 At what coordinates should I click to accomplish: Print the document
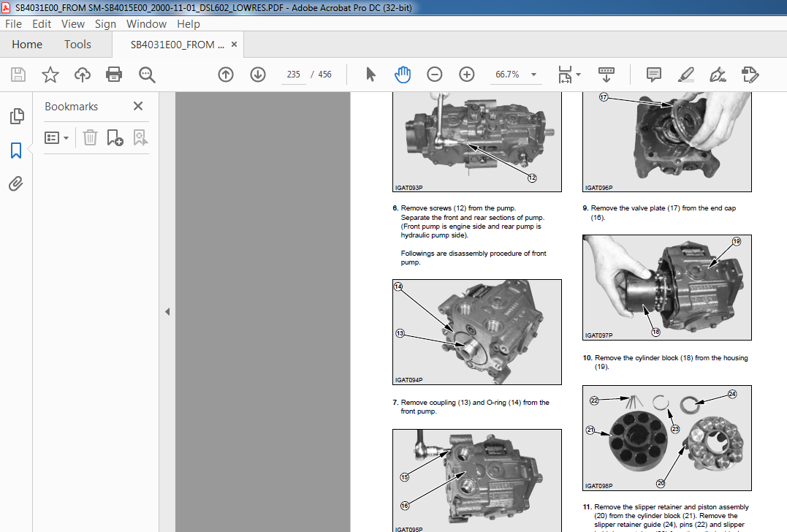tap(114, 75)
